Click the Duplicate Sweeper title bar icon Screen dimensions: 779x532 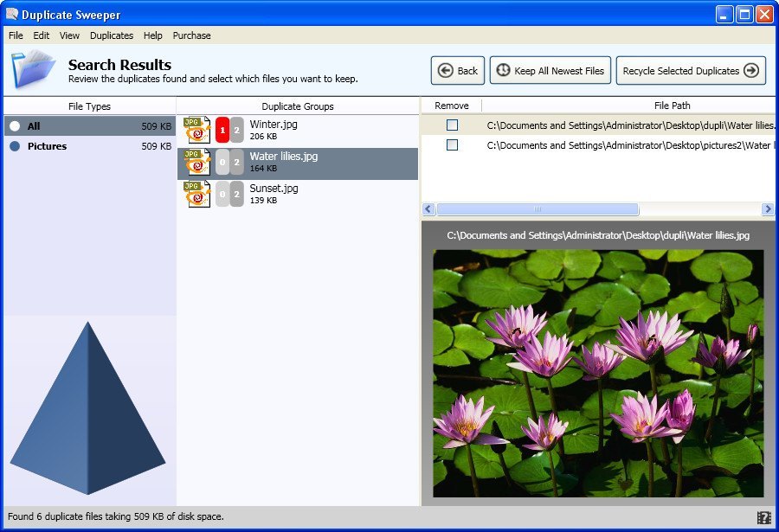click(10, 13)
